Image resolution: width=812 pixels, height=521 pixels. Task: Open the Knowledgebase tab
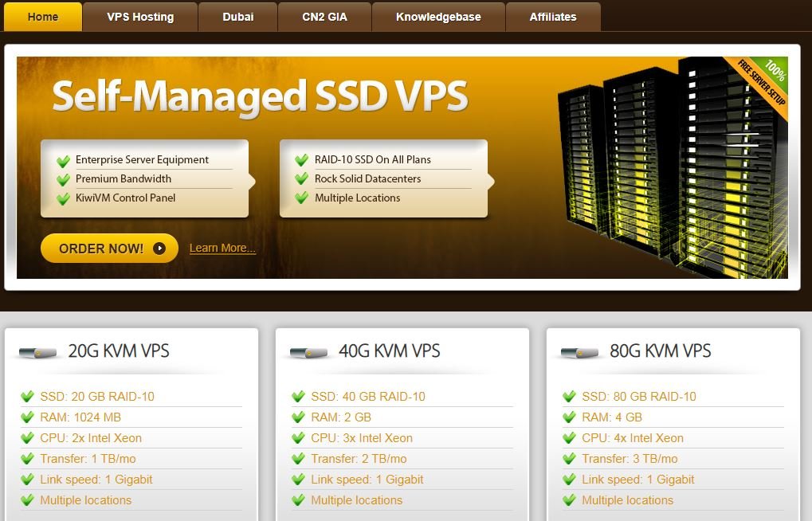point(438,17)
